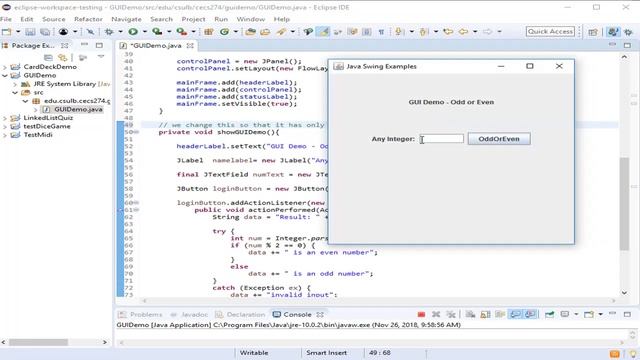Collapse the src folder
The height and width of the screenshot is (360, 640).
[x=15, y=93]
